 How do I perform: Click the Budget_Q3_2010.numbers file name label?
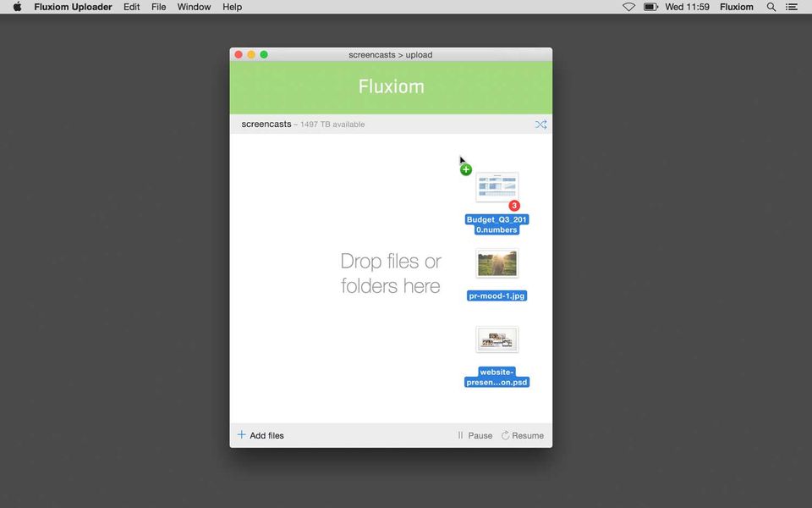(497, 224)
